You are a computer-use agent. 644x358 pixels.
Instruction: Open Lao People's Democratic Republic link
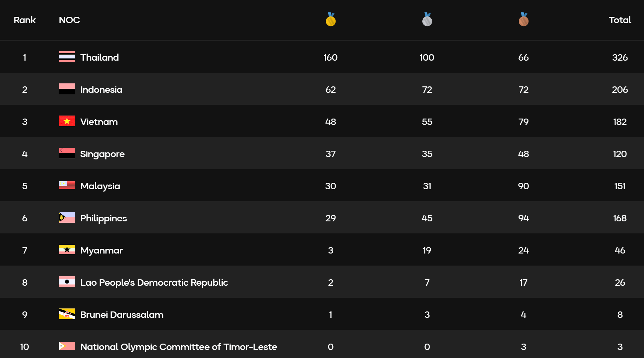click(x=154, y=282)
